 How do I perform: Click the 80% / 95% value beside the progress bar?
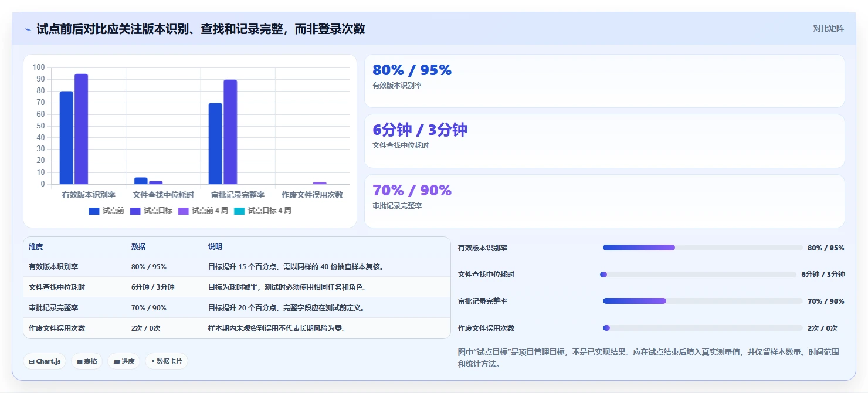(826, 248)
